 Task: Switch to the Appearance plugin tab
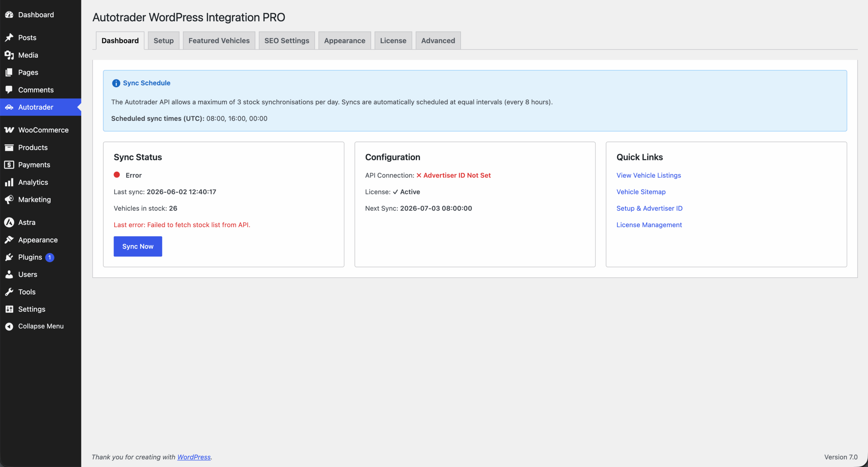tap(344, 41)
